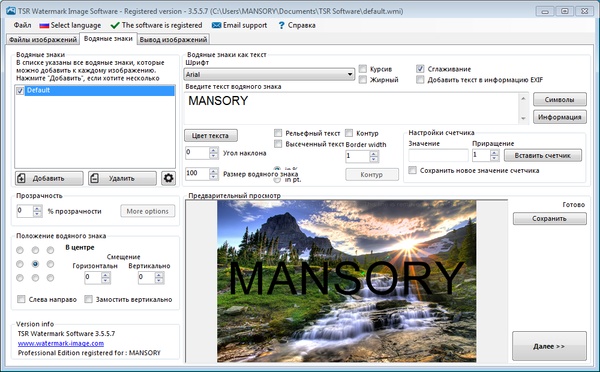600x372 pixels.
Task: Click the Russian flag language icon
Action: [x=44, y=26]
